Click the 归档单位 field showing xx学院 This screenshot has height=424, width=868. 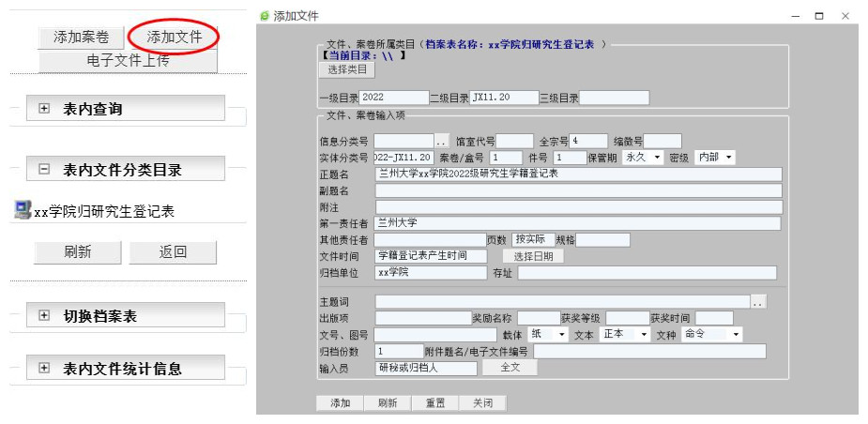tap(432, 273)
